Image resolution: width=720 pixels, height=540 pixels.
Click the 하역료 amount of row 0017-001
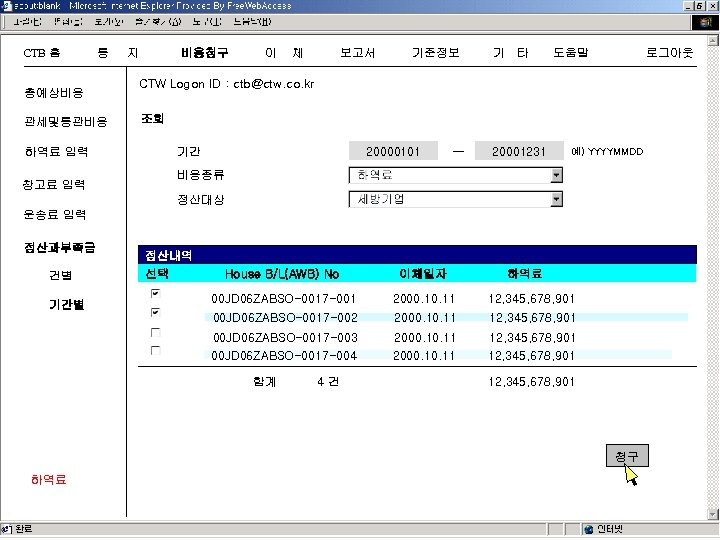[x=532, y=299]
